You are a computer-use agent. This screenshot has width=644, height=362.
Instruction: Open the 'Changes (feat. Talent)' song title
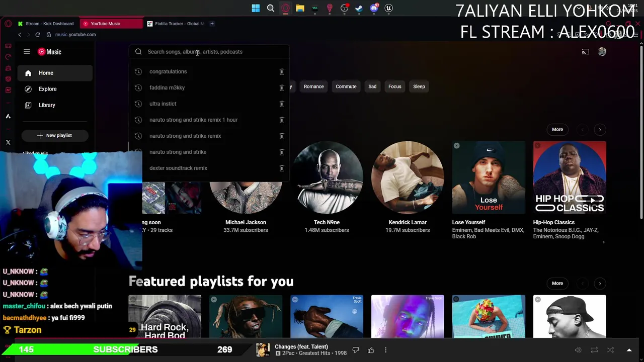click(x=301, y=346)
